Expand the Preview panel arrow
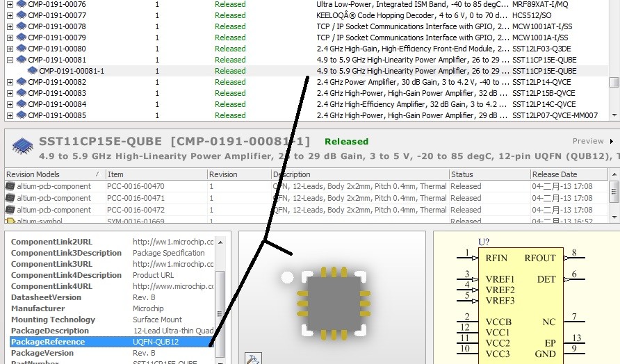 click(x=612, y=141)
